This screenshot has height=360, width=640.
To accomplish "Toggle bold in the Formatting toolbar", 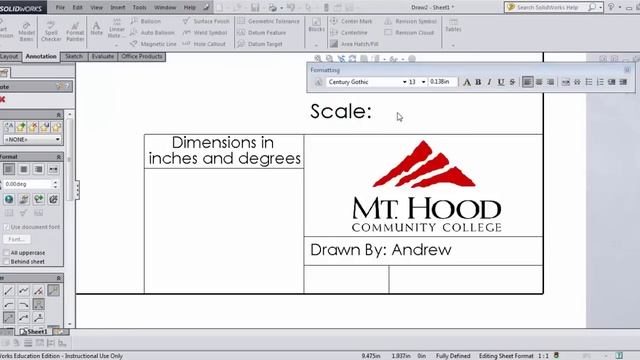I will click(478, 82).
